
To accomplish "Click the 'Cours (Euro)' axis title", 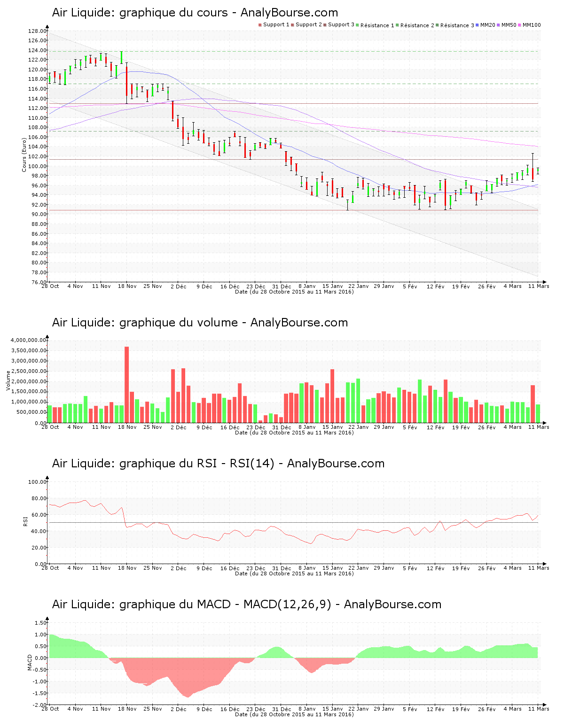I will [x=24, y=155].
